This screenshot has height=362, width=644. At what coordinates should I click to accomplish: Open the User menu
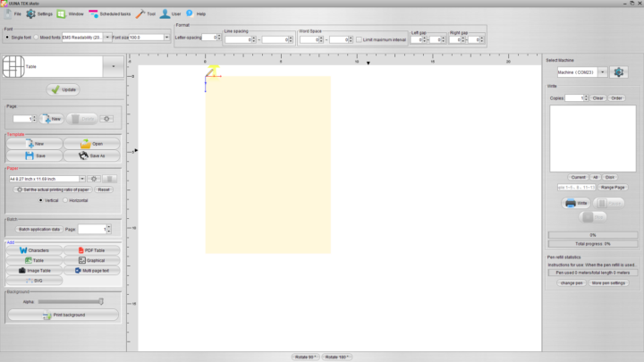[x=171, y=14]
